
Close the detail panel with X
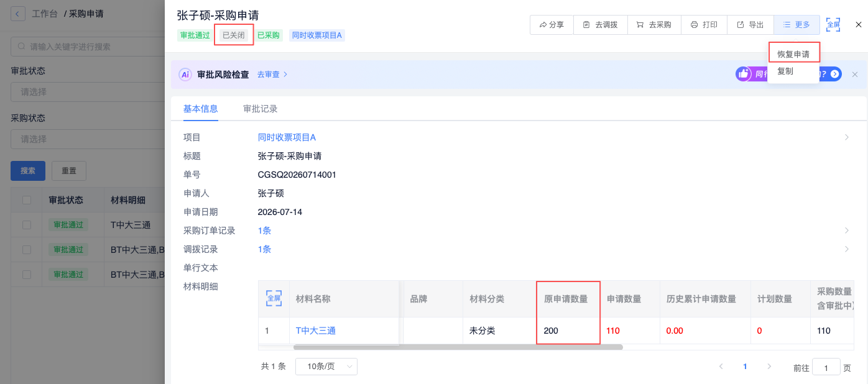tap(859, 25)
